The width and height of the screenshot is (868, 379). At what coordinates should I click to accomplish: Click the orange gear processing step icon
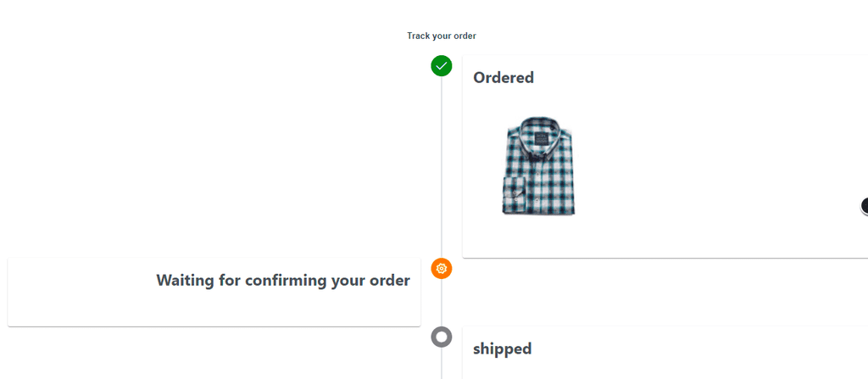coord(441,269)
